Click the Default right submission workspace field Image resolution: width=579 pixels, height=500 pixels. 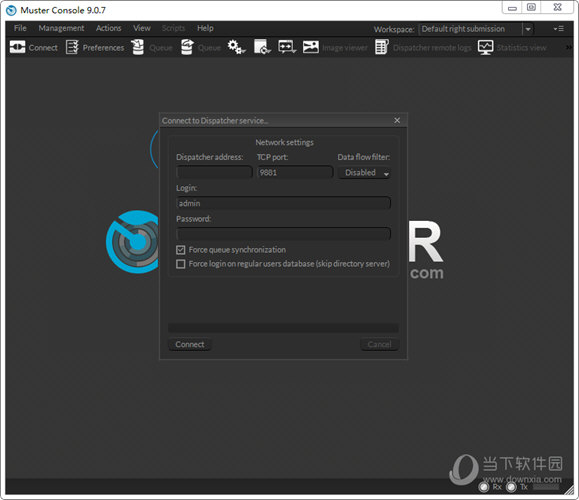point(471,29)
